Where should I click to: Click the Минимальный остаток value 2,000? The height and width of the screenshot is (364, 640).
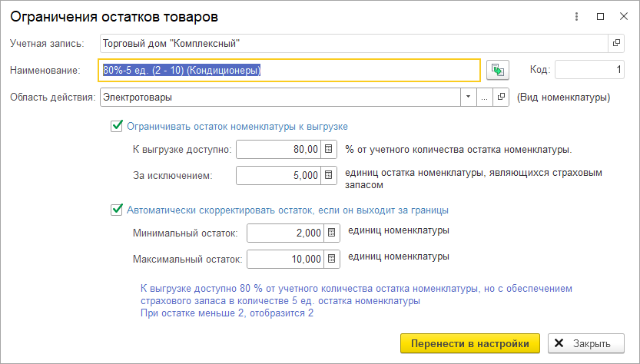[285, 232]
